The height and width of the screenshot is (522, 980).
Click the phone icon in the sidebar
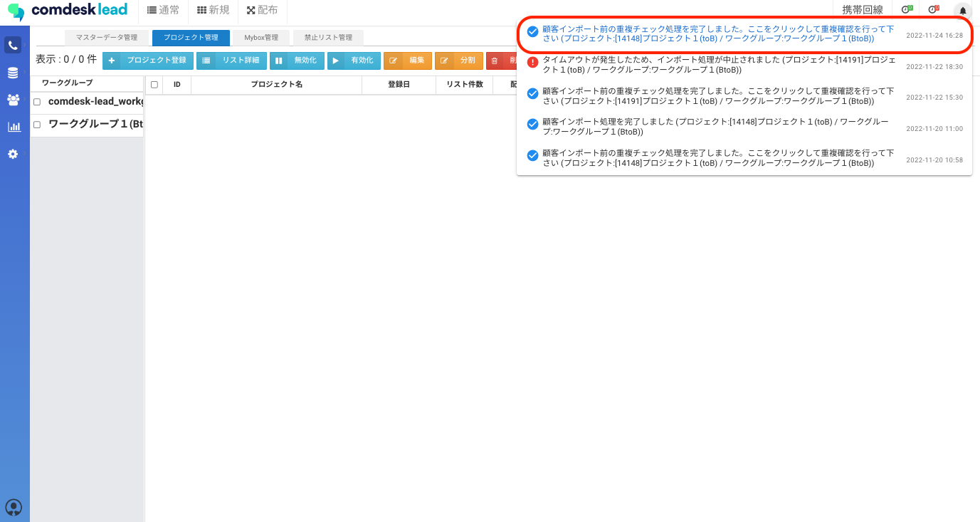click(x=13, y=46)
